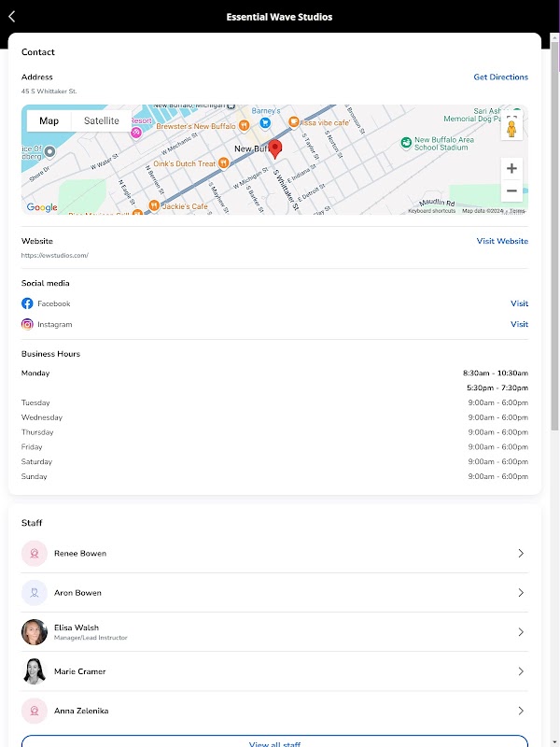
Task: Click the pink Resort marker on map
Action: [x=136, y=132]
